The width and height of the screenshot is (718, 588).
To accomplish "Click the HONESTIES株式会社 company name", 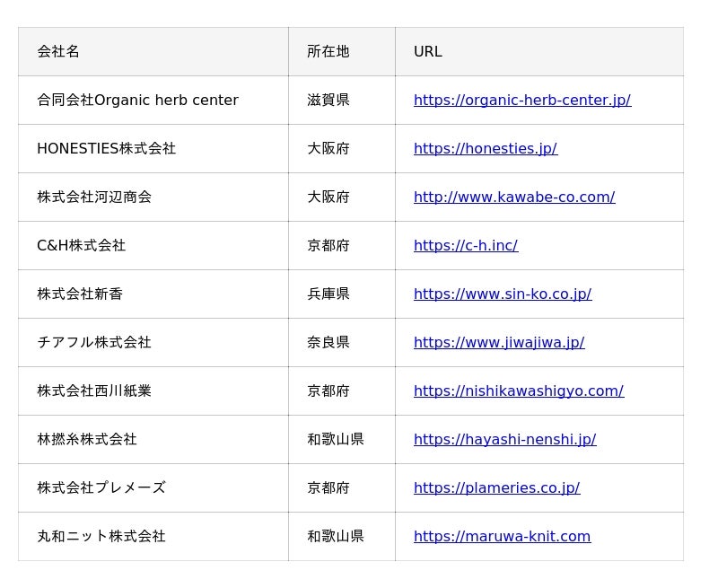I will pyautogui.click(x=106, y=149).
